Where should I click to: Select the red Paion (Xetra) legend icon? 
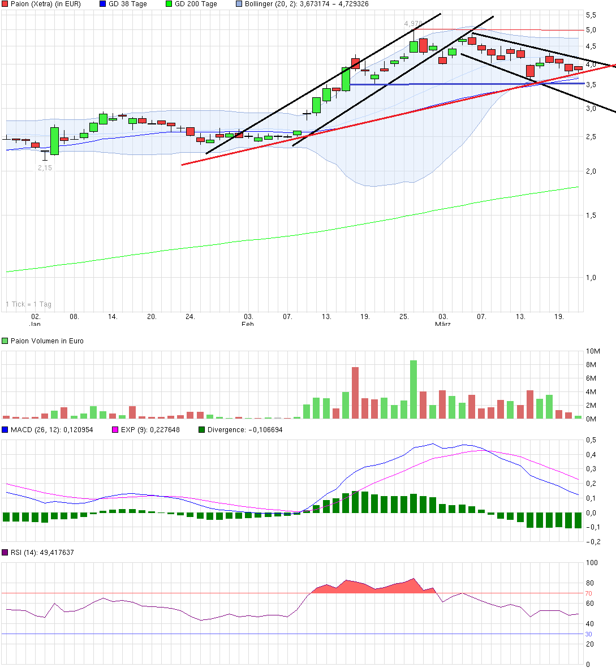point(6,4)
